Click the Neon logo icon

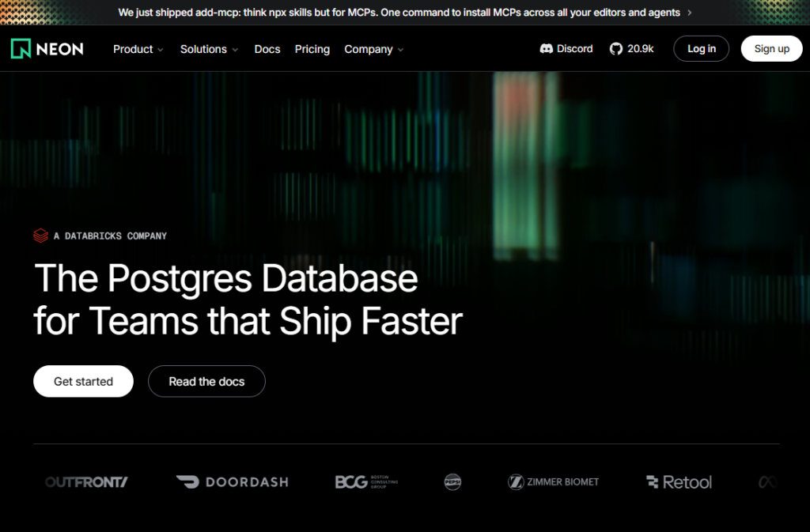point(21,48)
